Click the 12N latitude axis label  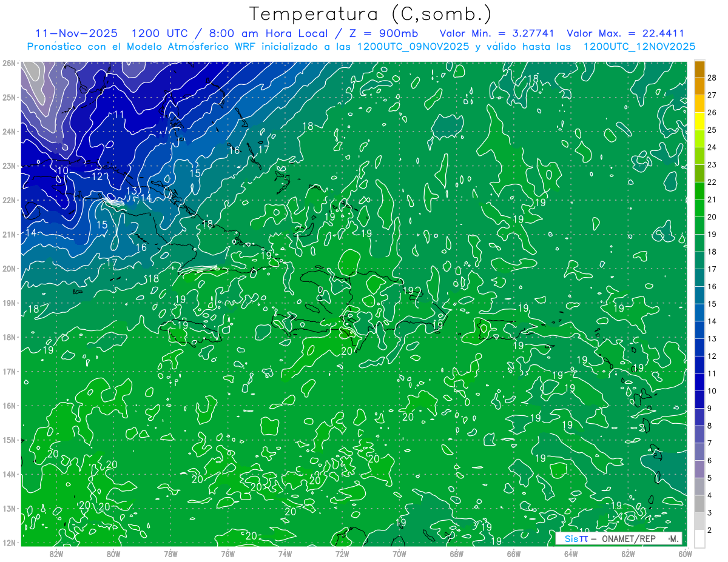click(9, 543)
